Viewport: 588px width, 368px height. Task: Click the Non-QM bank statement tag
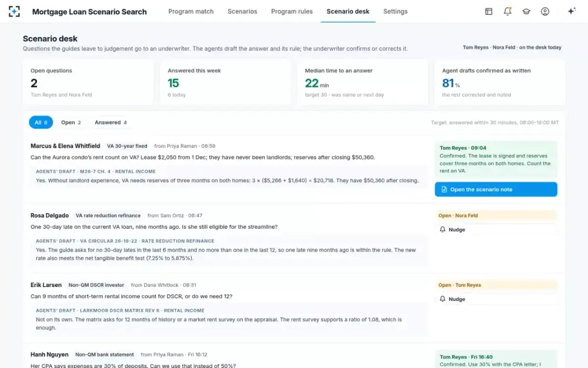click(x=104, y=355)
